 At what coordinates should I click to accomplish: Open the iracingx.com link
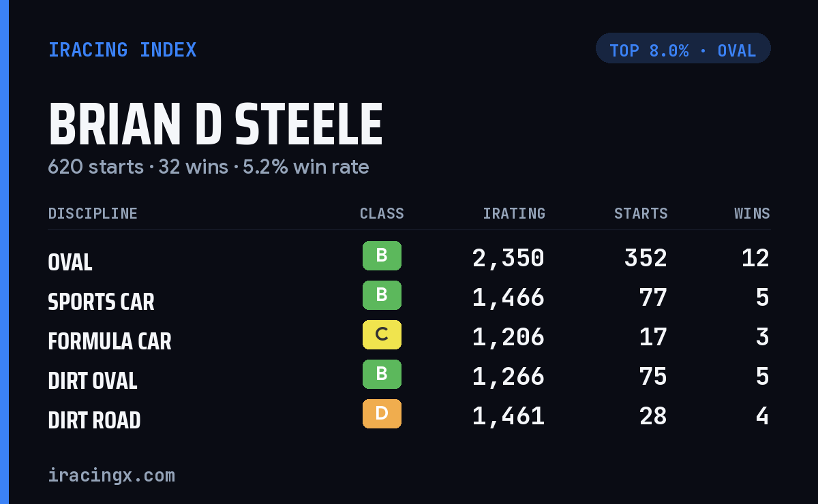(111, 475)
